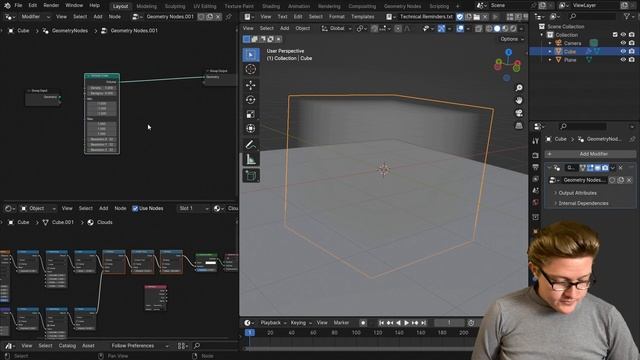Toggle fake user shield on text datablock
Image resolution: width=640 pixels, height=360 pixels.
460,17
